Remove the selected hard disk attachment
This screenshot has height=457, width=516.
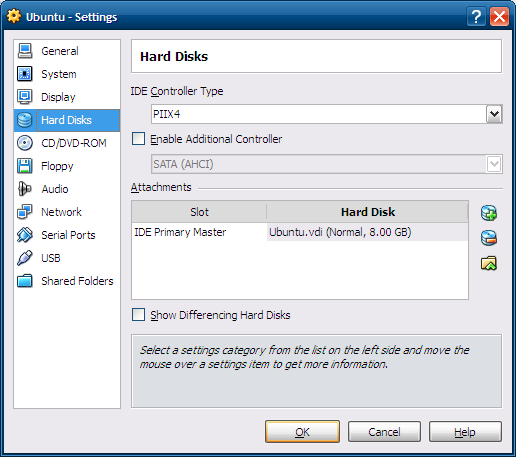click(x=489, y=238)
